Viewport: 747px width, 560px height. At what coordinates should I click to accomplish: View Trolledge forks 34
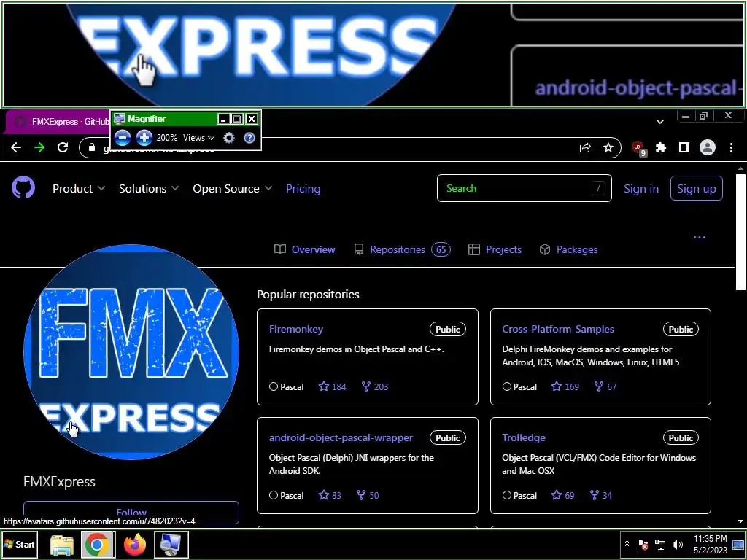[601, 495]
